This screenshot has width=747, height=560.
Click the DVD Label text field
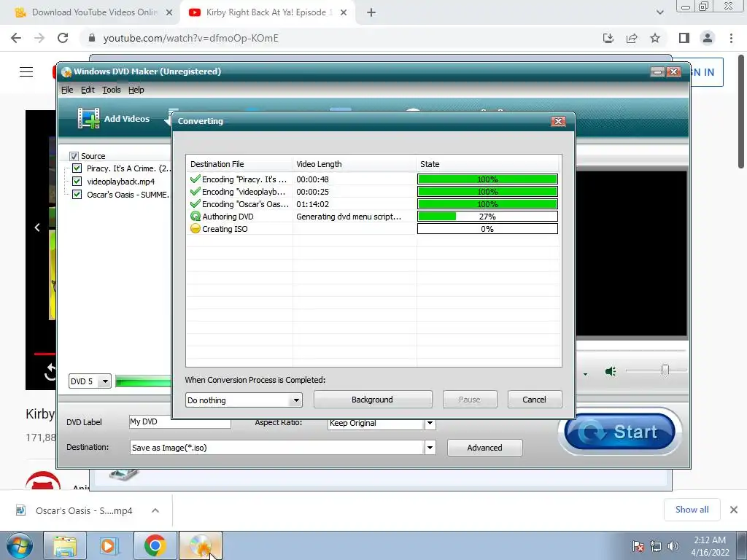click(x=180, y=421)
